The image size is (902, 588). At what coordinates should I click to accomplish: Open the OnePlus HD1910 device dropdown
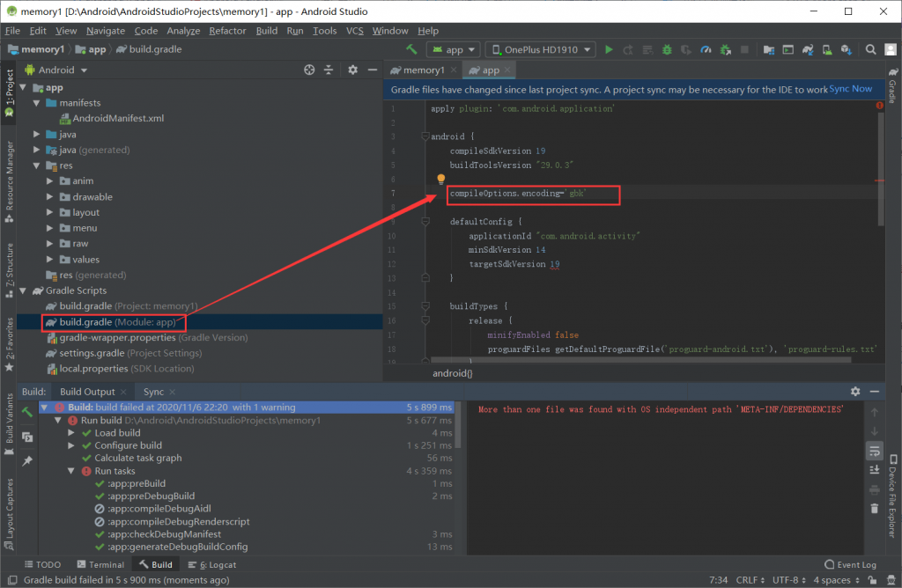click(x=541, y=50)
